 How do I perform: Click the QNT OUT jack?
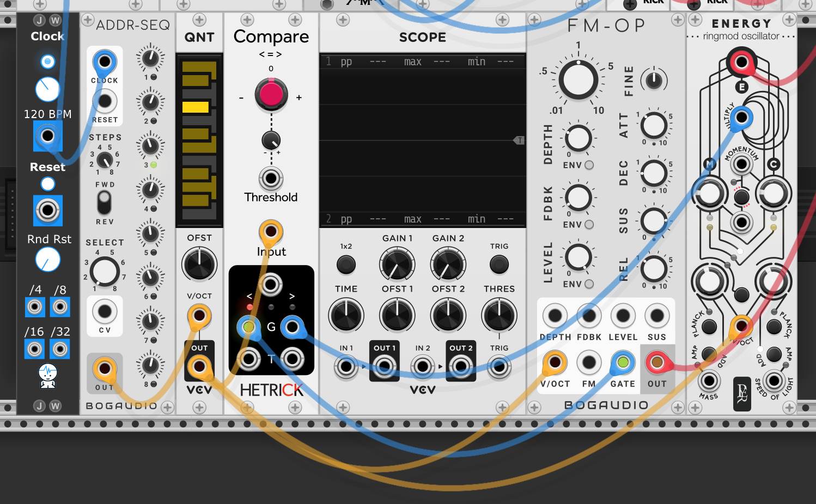pos(199,366)
